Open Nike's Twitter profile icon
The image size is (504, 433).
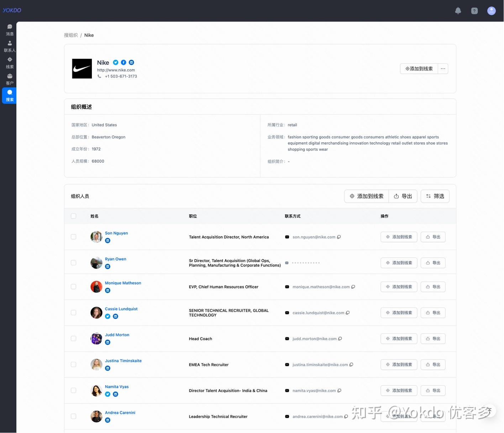(116, 62)
